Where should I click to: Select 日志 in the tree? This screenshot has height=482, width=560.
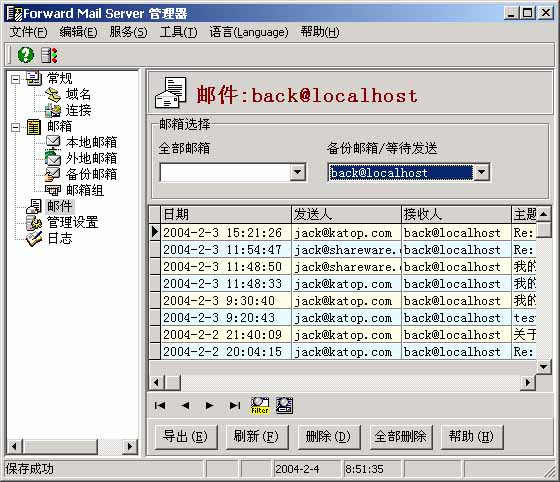(60, 238)
